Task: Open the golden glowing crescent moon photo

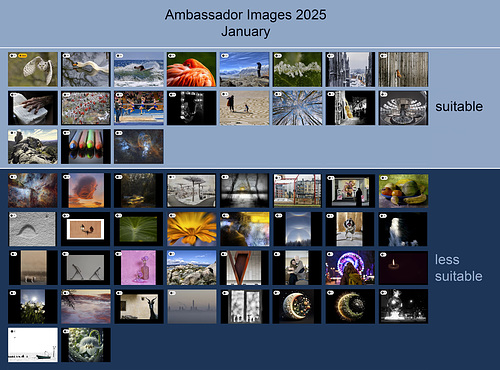Action: point(350,307)
